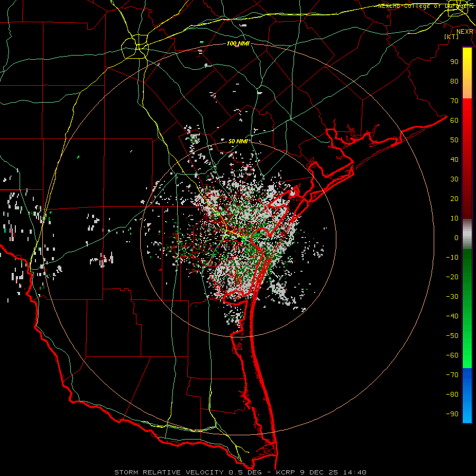Image resolution: width=476 pixels, height=476 pixels.
Task: Click the "-50" scale label
Action: coord(452,336)
